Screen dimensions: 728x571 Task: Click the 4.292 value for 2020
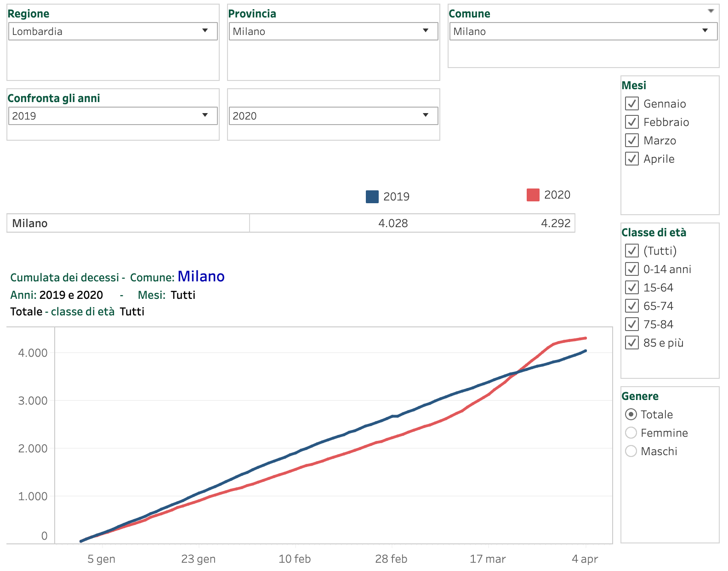(556, 223)
